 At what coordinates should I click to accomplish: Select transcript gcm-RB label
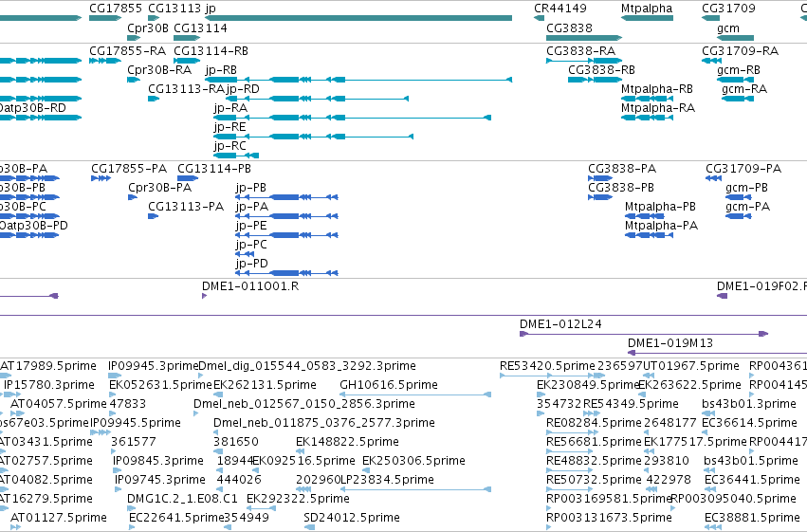click(739, 70)
